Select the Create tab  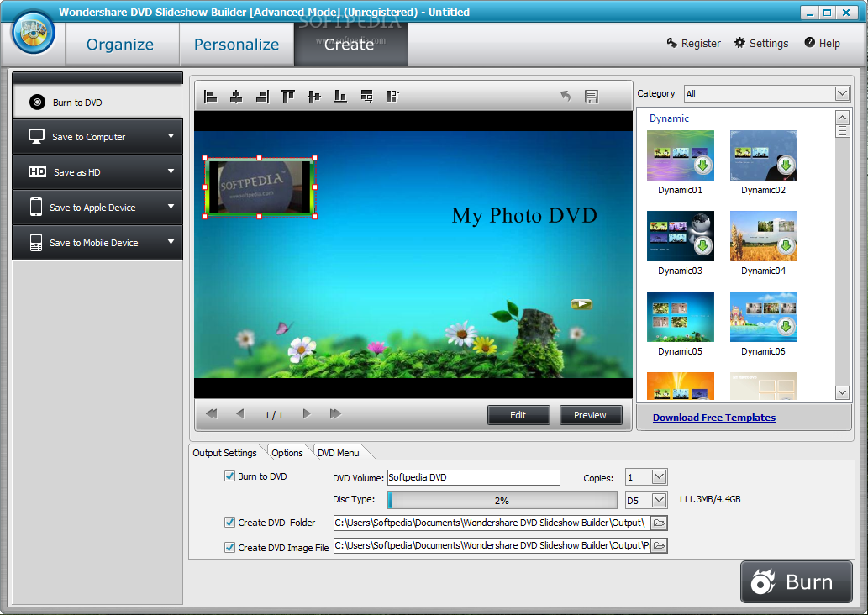pyautogui.click(x=350, y=45)
